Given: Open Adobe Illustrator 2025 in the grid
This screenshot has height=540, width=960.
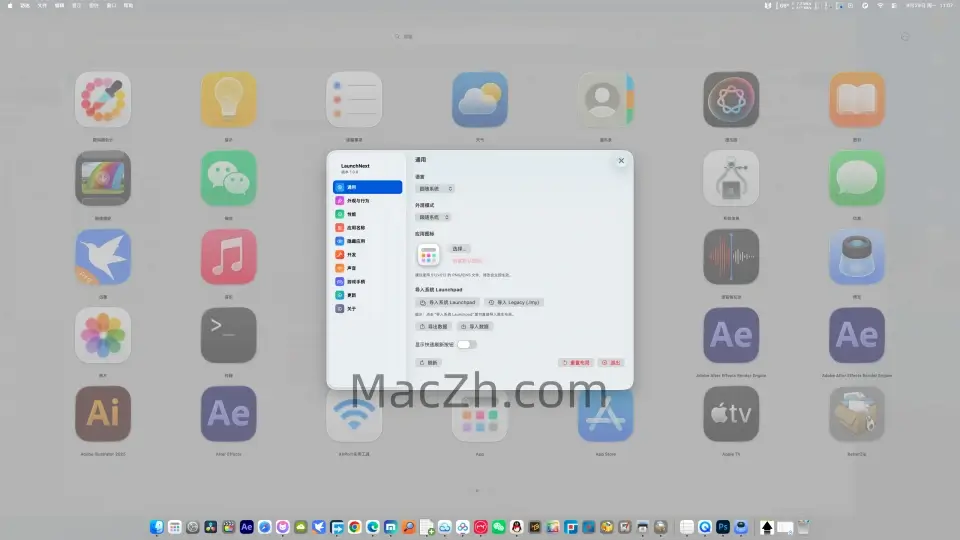Looking at the screenshot, I should (x=103, y=413).
